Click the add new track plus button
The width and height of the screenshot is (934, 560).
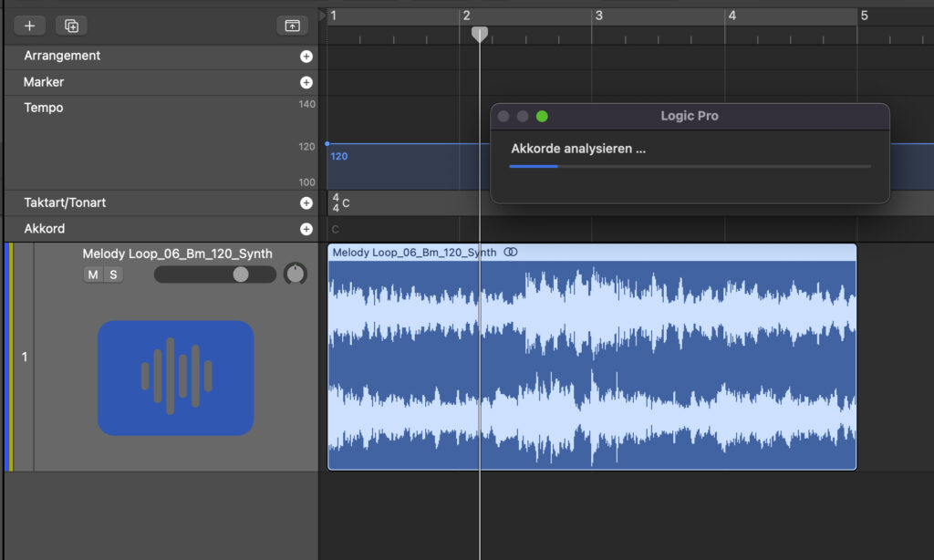pos(29,26)
